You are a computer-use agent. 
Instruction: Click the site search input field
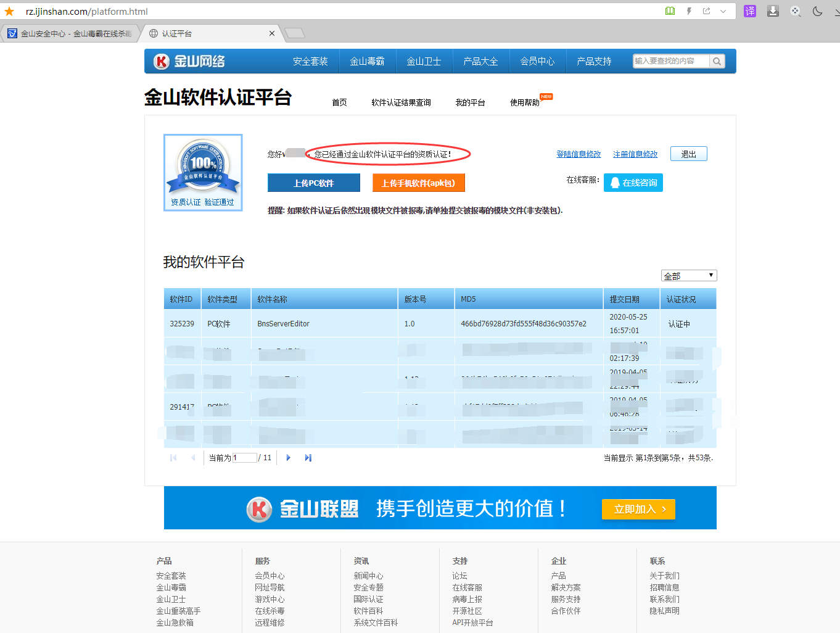pos(671,61)
